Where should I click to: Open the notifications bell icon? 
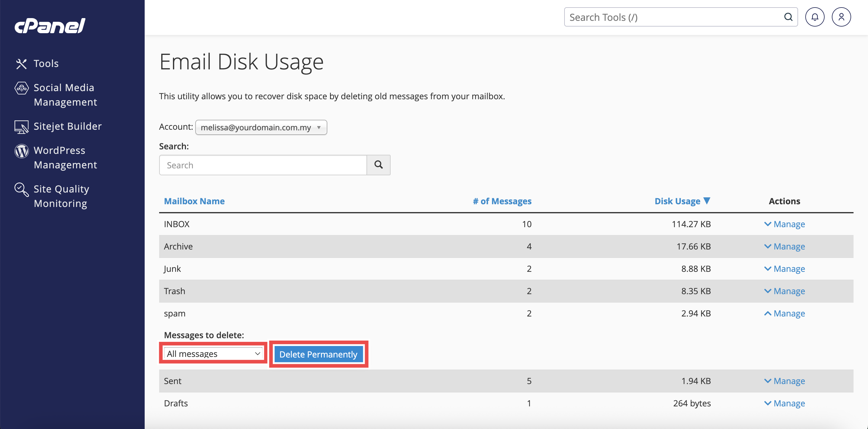814,17
